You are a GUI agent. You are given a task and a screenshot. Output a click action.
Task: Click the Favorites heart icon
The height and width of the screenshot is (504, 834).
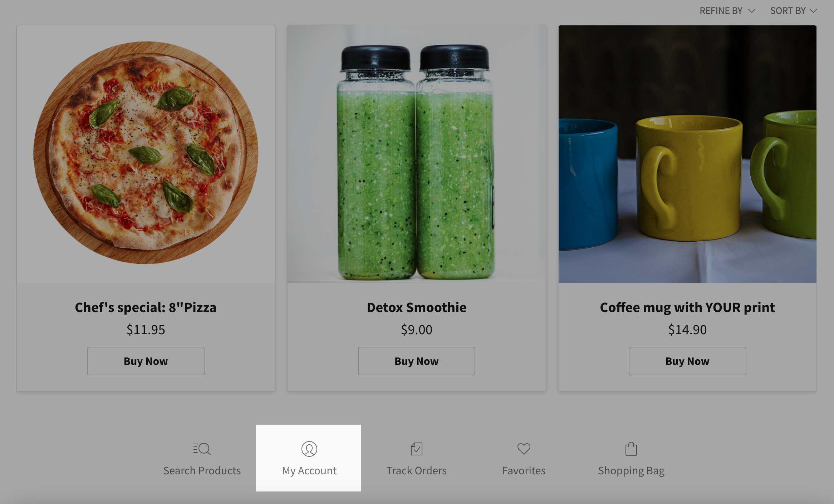[x=524, y=449]
